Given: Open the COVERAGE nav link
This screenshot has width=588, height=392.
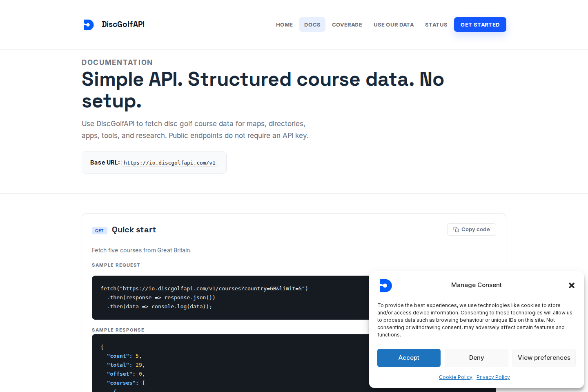Looking at the screenshot, I should click(x=347, y=24).
